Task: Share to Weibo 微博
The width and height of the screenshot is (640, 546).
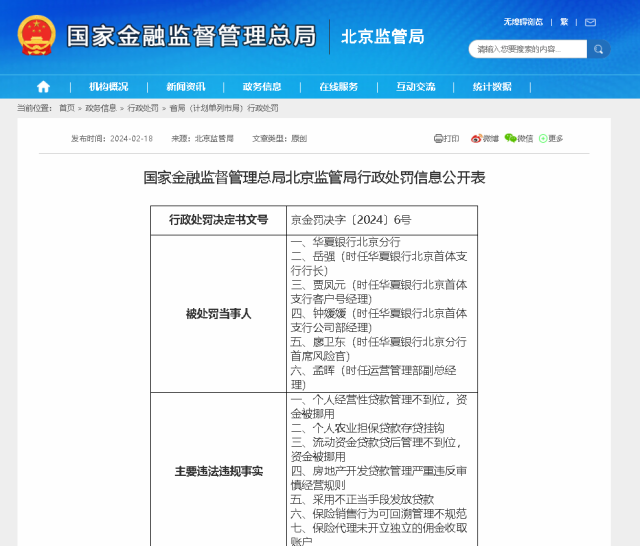Action: [x=485, y=139]
